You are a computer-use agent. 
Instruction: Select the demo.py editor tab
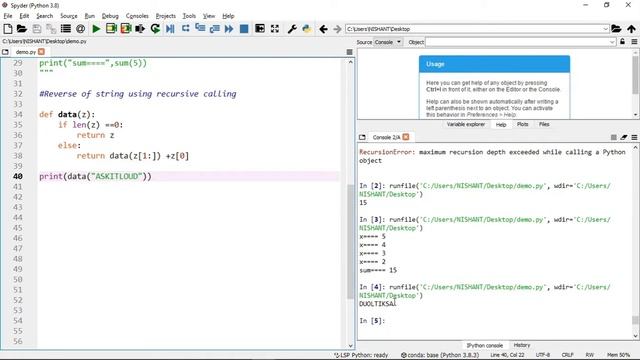click(x=25, y=52)
